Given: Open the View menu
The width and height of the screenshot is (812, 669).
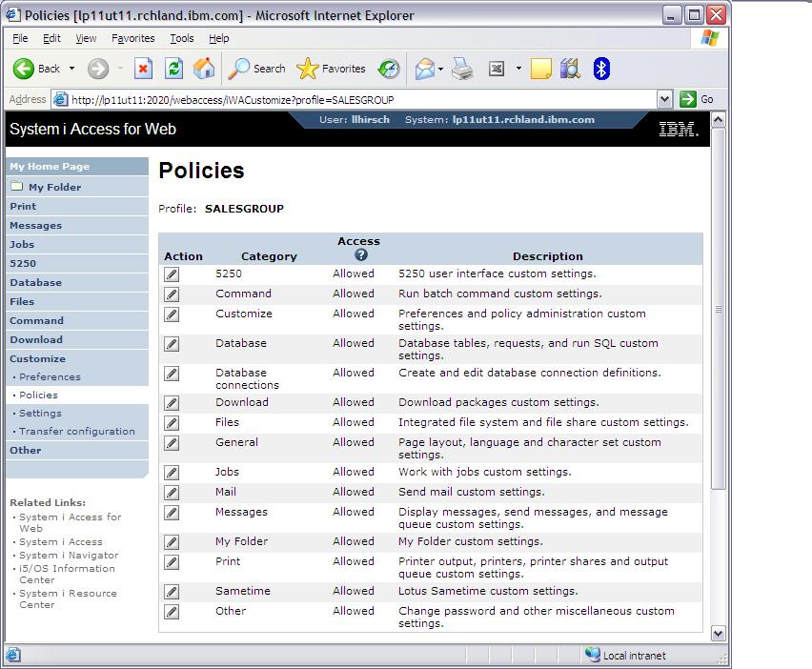Looking at the screenshot, I should (86, 38).
